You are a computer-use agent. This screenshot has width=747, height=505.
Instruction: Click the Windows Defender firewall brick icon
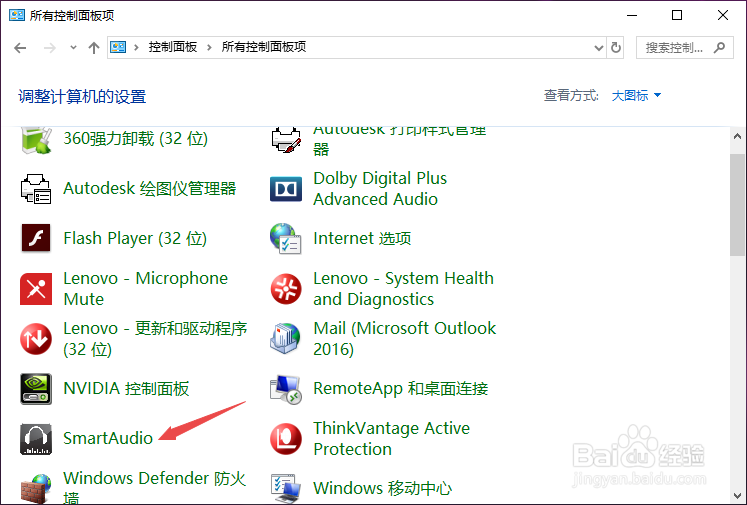click(36, 488)
